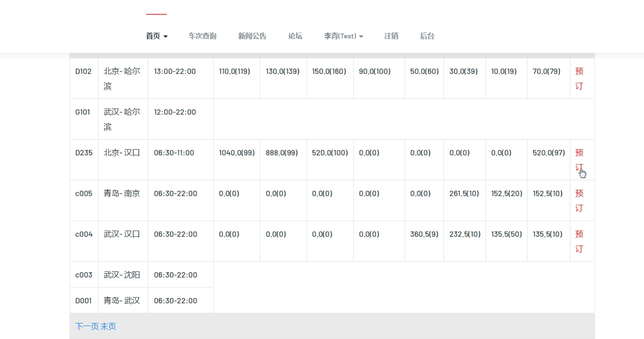This screenshot has width=644, height=339.
Task: Click price 888.0(99)
Action: (282, 153)
